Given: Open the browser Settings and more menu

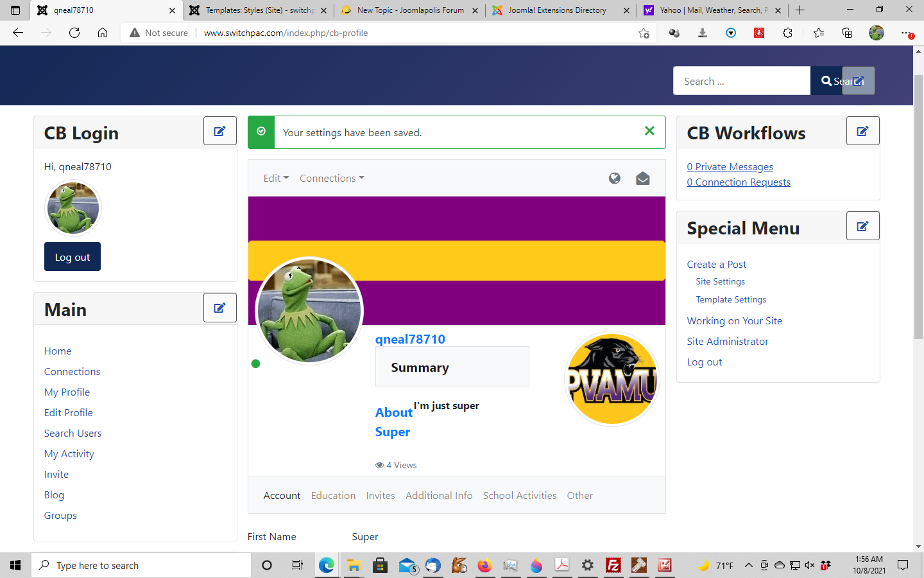Looking at the screenshot, I should click(x=907, y=33).
